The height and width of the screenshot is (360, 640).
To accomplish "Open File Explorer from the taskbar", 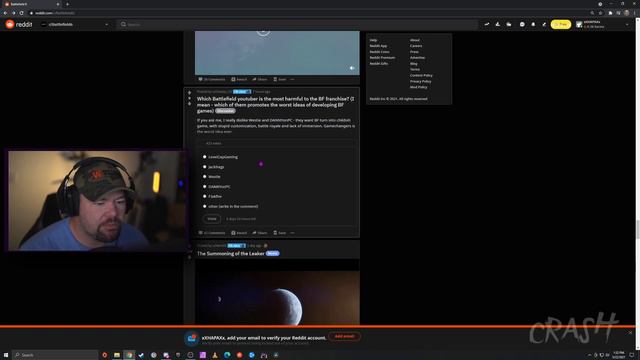I will pyautogui.click(x=117, y=355).
